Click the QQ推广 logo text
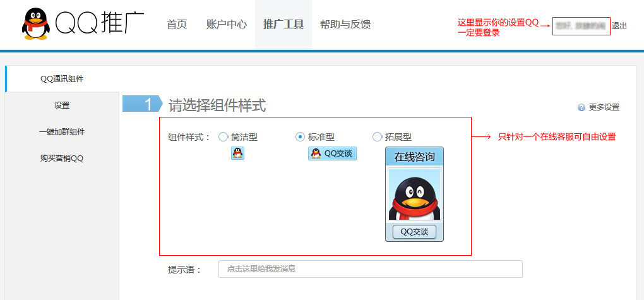 [99, 24]
